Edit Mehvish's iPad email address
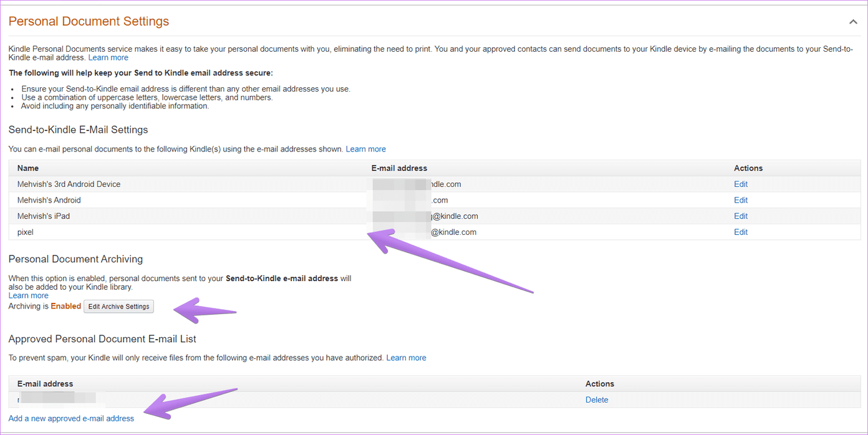Screen dimensions: 868x435 (741, 216)
